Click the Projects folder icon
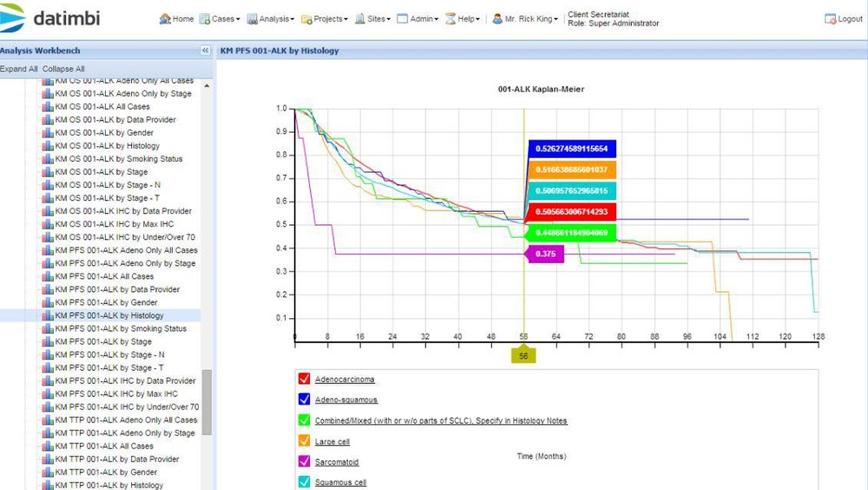 pyautogui.click(x=306, y=19)
